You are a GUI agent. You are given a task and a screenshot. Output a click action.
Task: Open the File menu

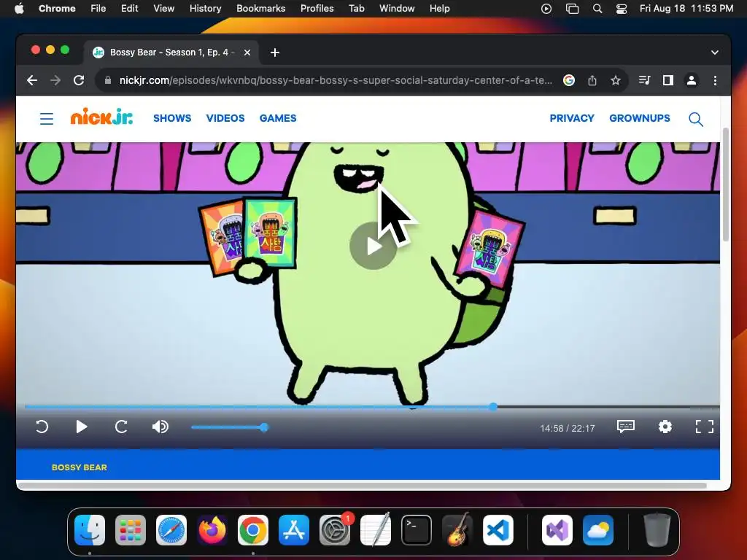(98, 9)
